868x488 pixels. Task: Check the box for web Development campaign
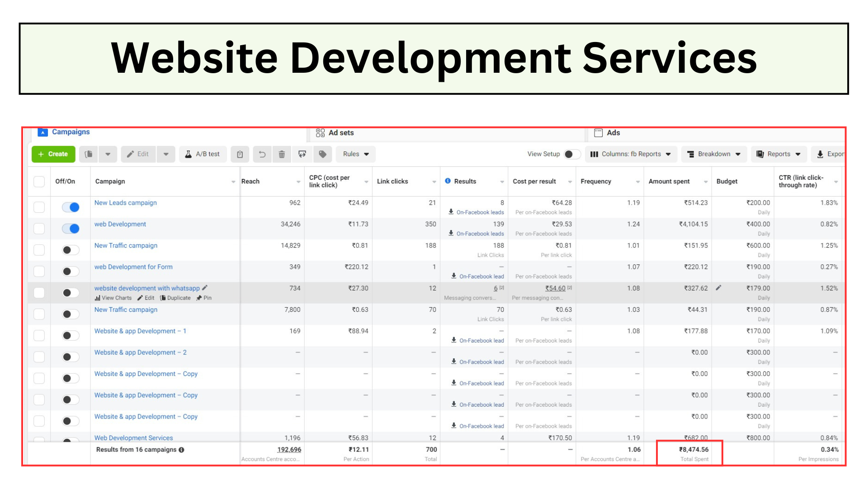39,229
